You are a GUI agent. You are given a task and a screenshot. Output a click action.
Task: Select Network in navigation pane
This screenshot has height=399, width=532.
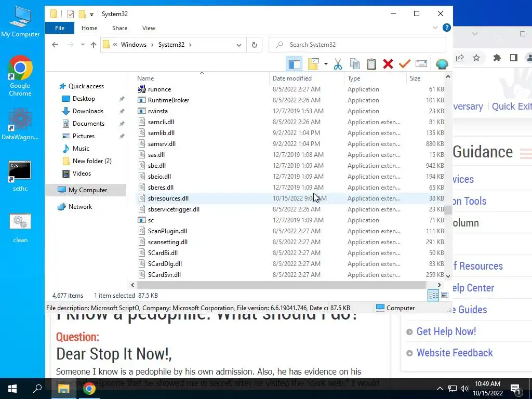coord(80,207)
